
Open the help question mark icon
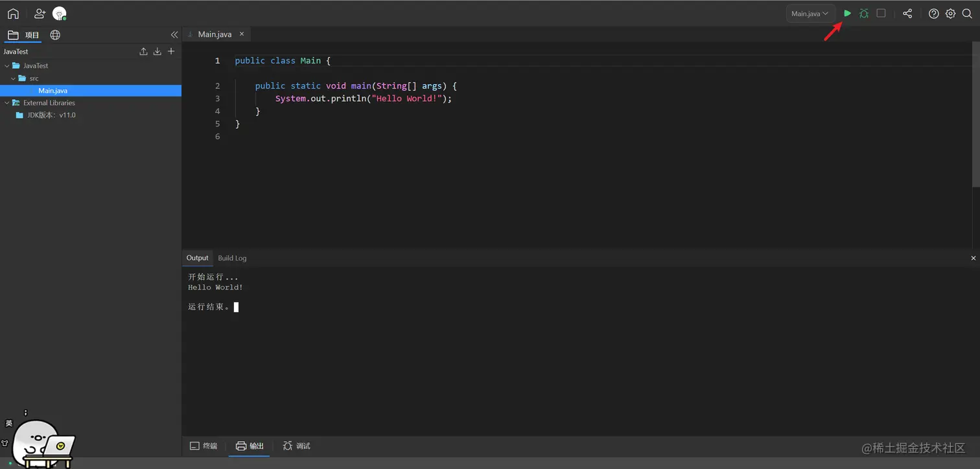point(933,14)
